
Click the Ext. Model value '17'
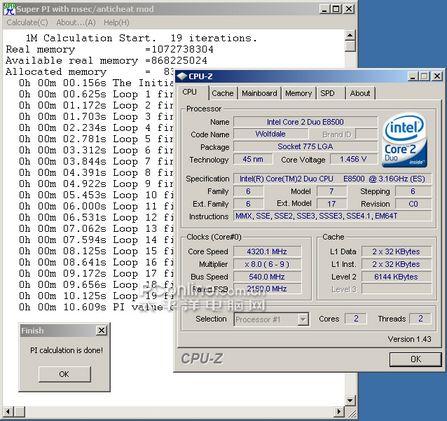332,204
